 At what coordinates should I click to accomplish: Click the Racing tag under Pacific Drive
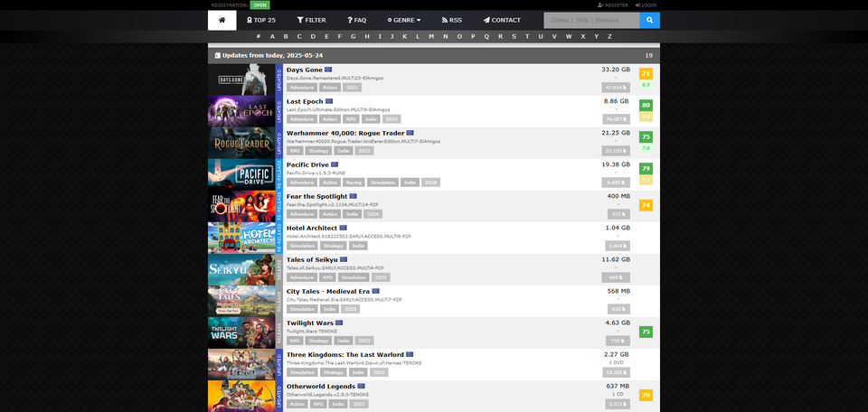pos(353,183)
